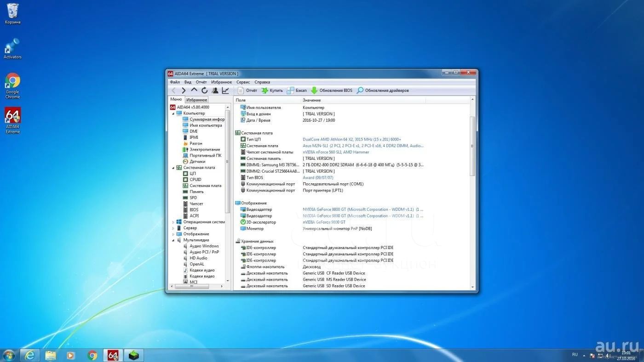The height and width of the screenshot is (362, 644).
Task: Select HD Audio tree item
Action: pyautogui.click(x=195, y=258)
